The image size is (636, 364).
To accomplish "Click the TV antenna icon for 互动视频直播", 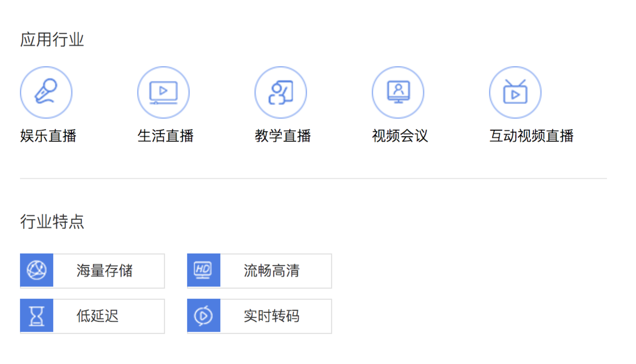I will click(x=515, y=92).
